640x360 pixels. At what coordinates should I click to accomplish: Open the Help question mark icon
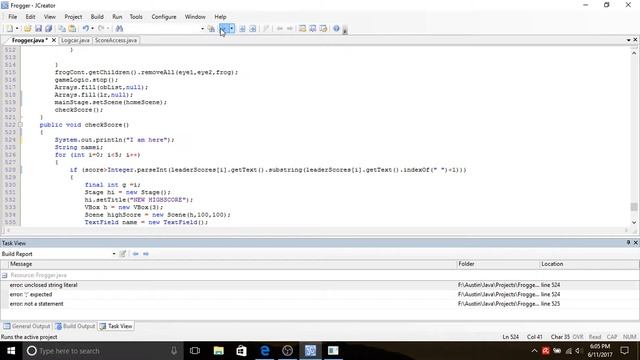coord(336,29)
